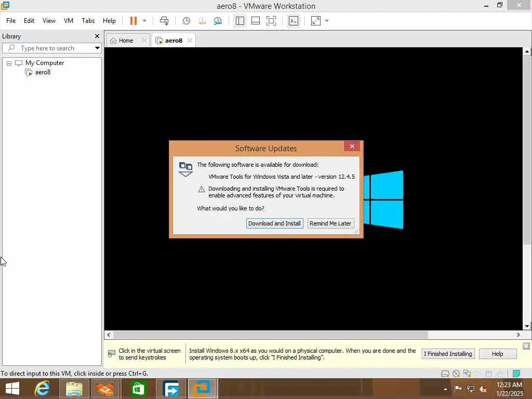Image resolution: width=532 pixels, height=399 pixels.
Task: Open the Edit menu
Action: (29, 21)
